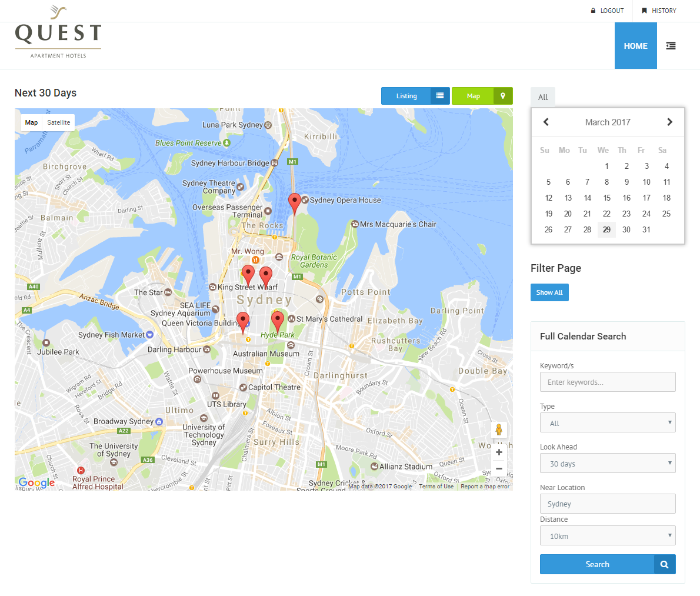700x596 pixels.
Task: Click the red marker beside Hyde Park
Action: point(278,321)
